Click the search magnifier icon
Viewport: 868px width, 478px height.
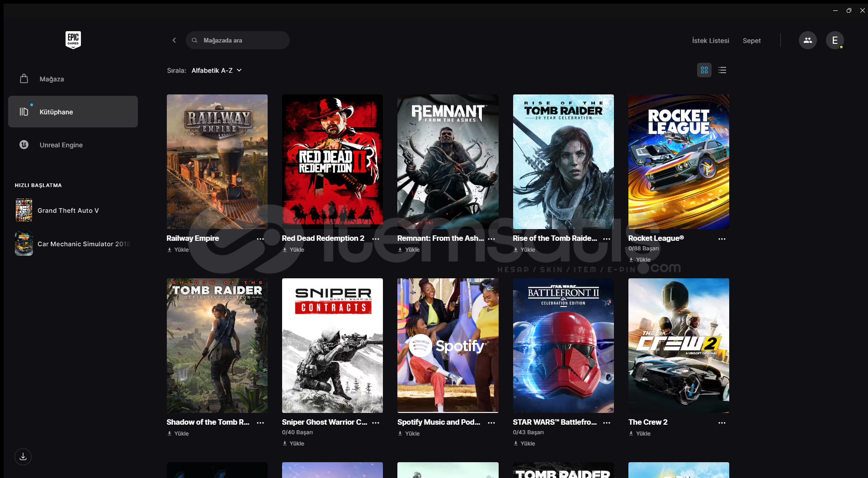194,40
